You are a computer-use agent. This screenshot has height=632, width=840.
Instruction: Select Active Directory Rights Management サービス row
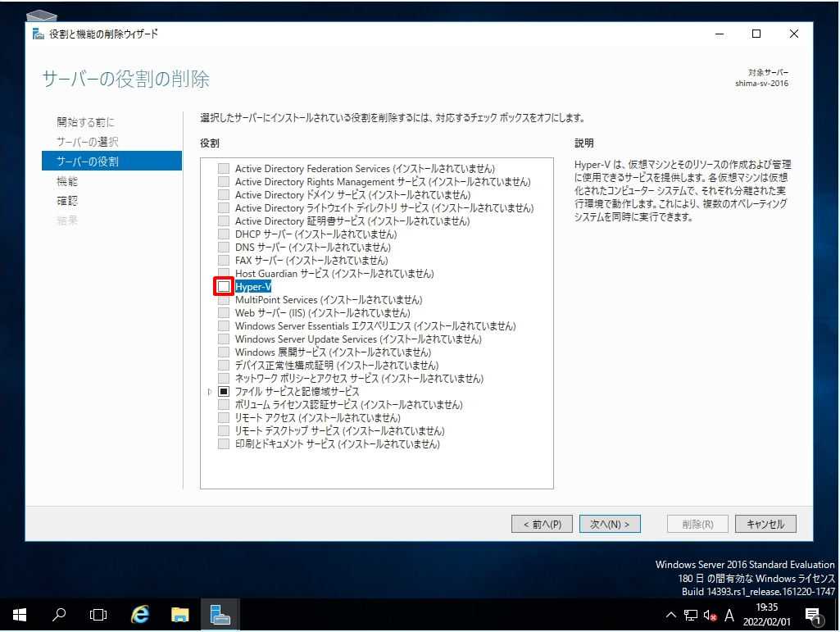(x=383, y=182)
